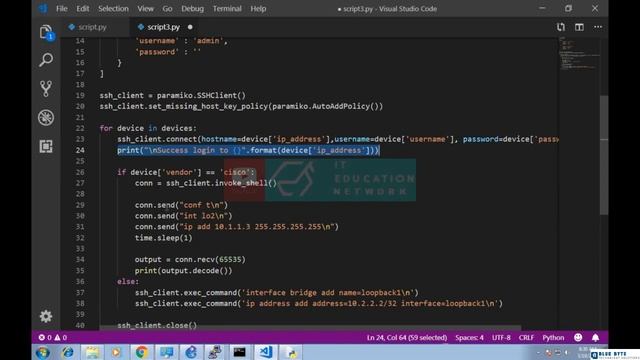This screenshot has width=640, height=360.
Task: Open the File menu
Action: coord(62,9)
